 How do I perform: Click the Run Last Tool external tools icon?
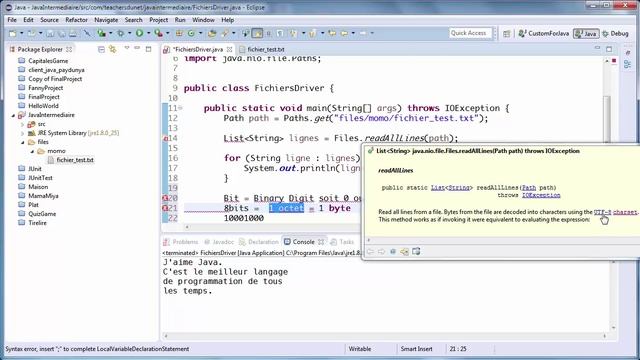[158, 33]
